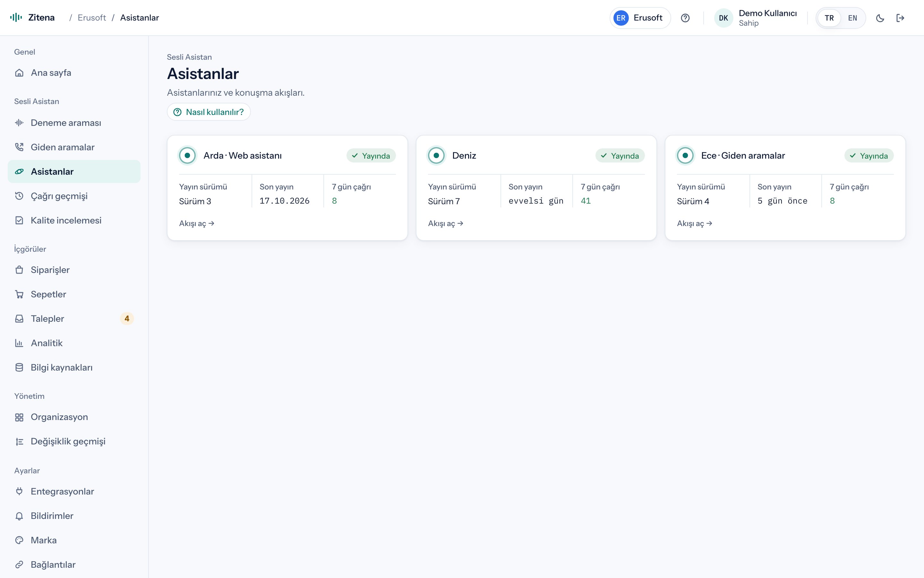Open Bağlantılar in the sidebar
This screenshot has height=578, width=924.
click(74, 565)
